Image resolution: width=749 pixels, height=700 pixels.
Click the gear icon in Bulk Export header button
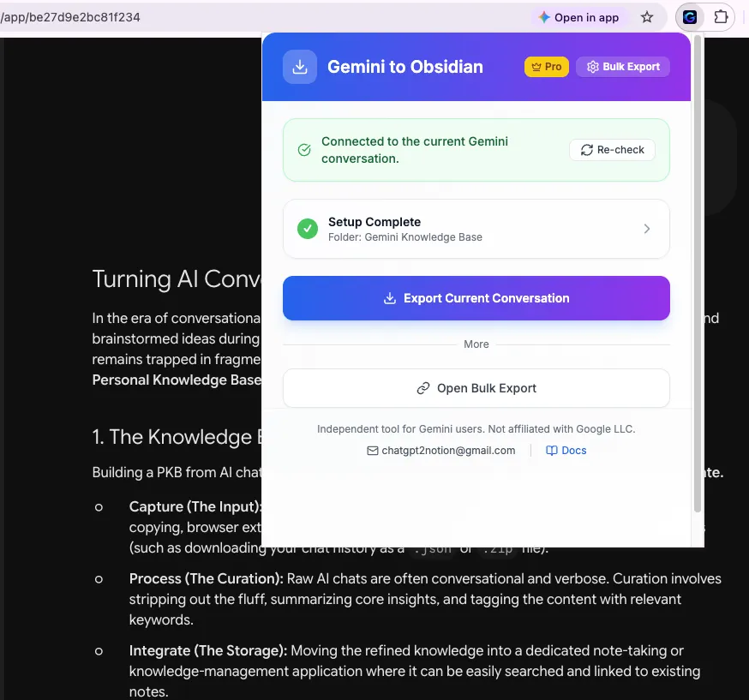[x=592, y=67]
